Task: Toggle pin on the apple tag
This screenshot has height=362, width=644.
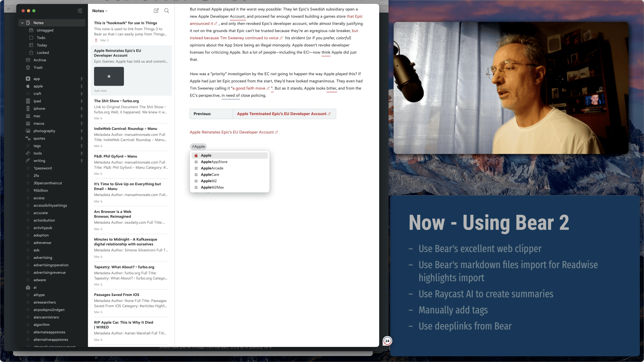Action: click(x=82, y=86)
